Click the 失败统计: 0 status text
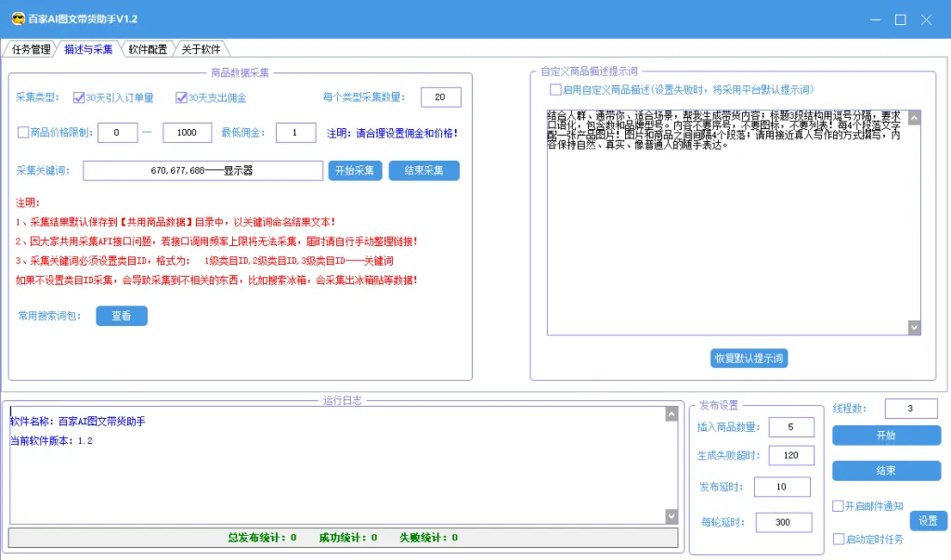The width and height of the screenshot is (951, 560). pos(429,538)
